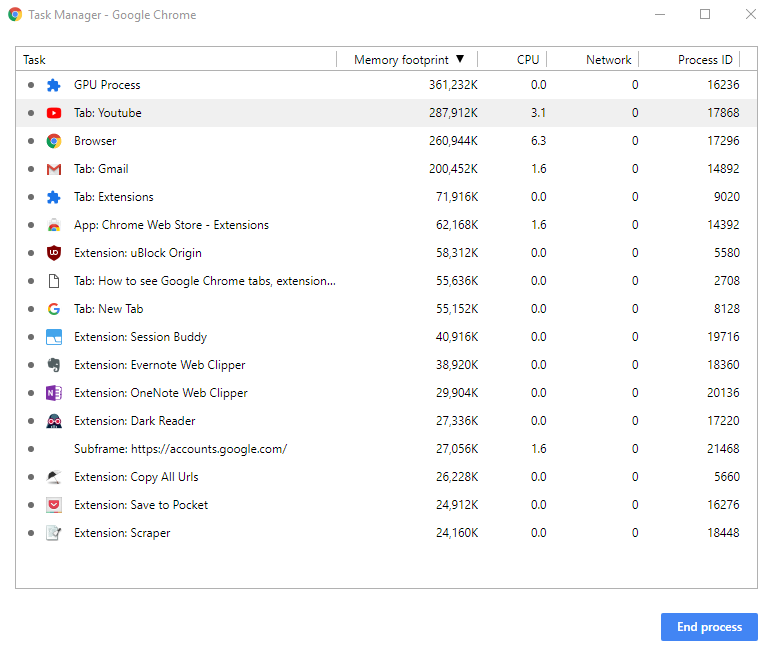Sort by the Network column header
Viewport: 774px width, 657px height.
pyautogui.click(x=609, y=60)
